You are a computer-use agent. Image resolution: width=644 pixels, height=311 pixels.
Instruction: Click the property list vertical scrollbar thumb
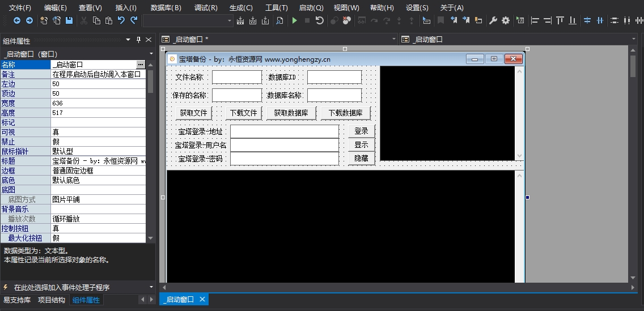pos(150,81)
